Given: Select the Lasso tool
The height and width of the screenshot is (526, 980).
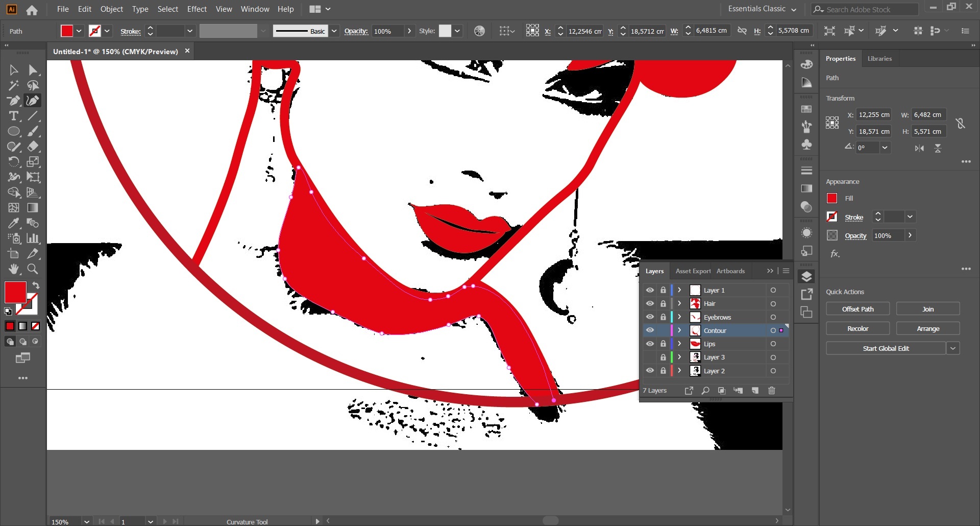Looking at the screenshot, I should pos(33,85).
